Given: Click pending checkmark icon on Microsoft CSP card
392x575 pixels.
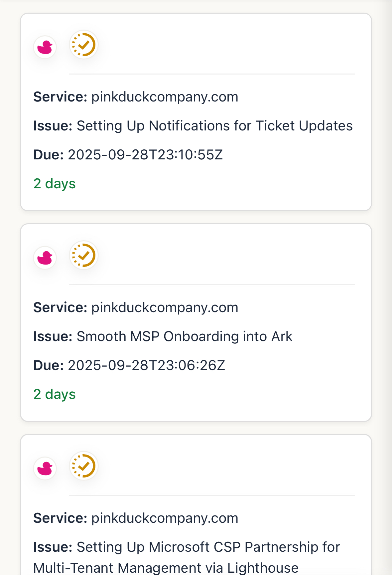Looking at the screenshot, I should pos(84,466).
